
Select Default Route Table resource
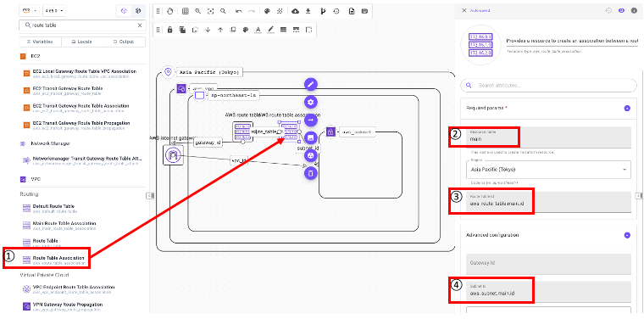[x=49, y=208]
